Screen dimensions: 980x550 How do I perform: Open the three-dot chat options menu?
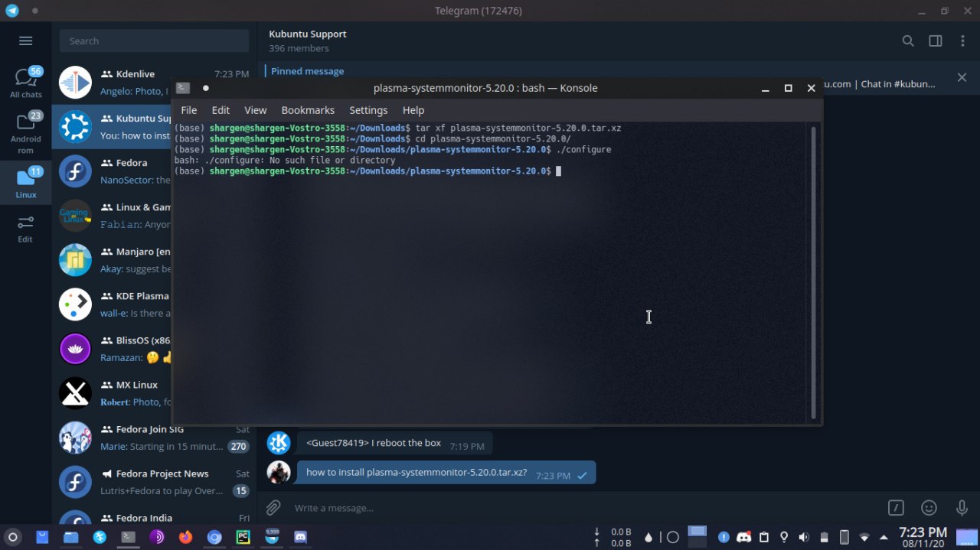(962, 41)
